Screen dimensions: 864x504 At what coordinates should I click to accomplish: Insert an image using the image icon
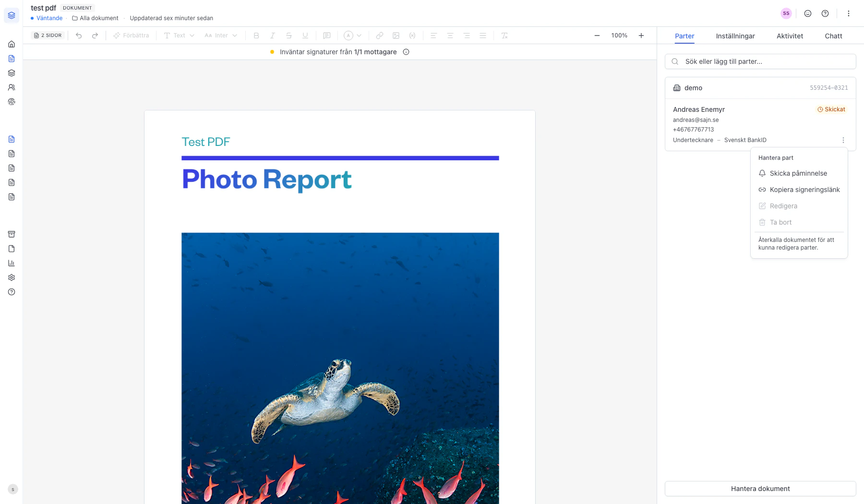coord(396,36)
